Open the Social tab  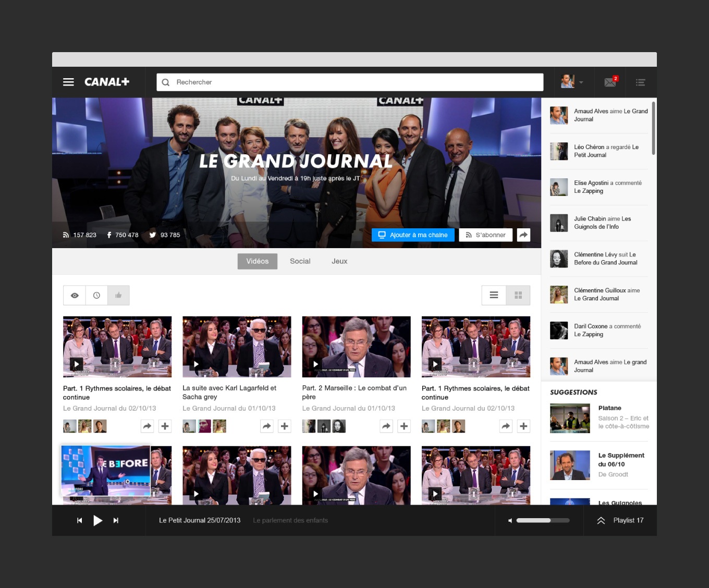coord(300,261)
